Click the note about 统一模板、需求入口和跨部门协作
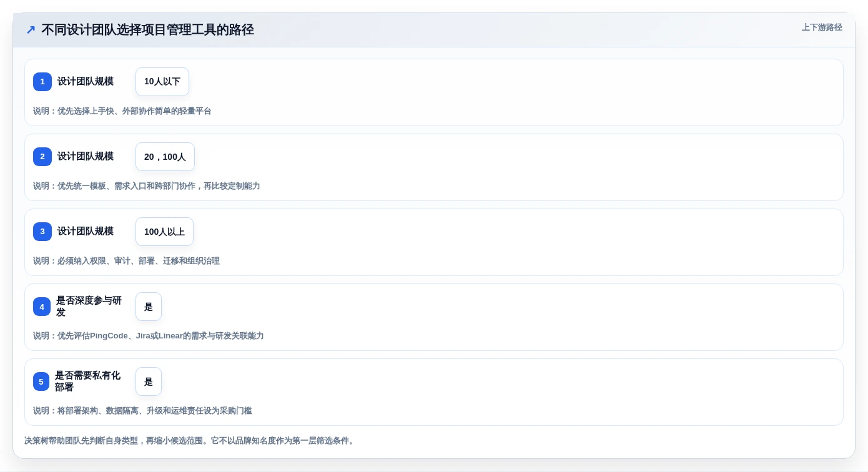This screenshot has height=472, width=868. click(147, 186)
